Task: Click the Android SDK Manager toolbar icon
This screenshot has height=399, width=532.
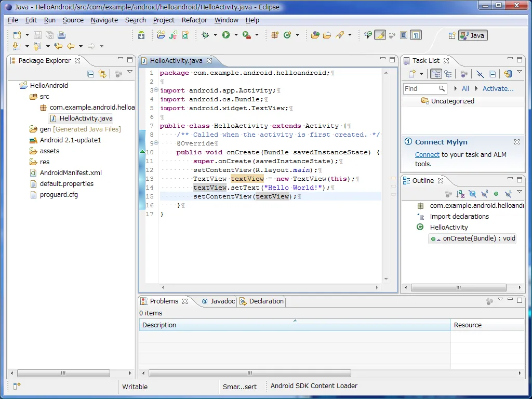Action: (141, 35)
